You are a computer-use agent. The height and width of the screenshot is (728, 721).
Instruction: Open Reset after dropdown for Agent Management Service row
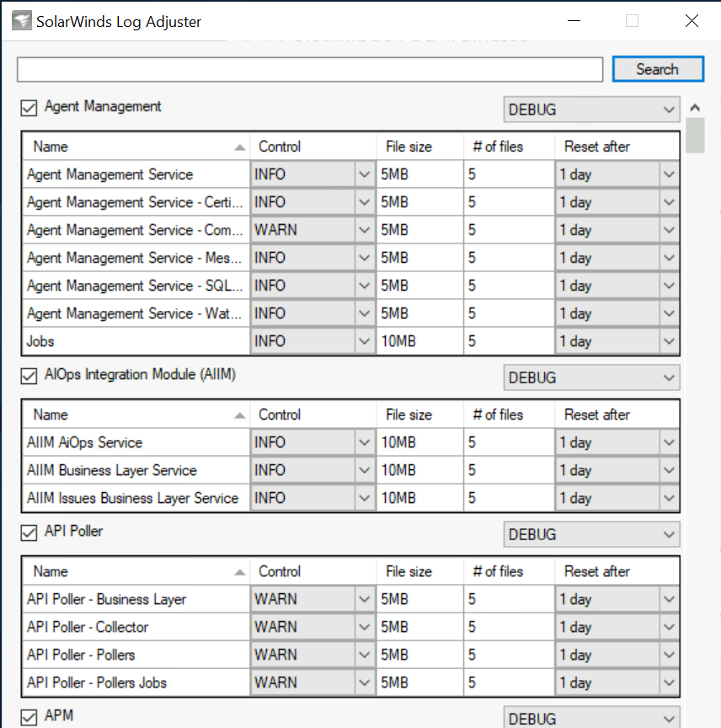[x=617, y=174]
